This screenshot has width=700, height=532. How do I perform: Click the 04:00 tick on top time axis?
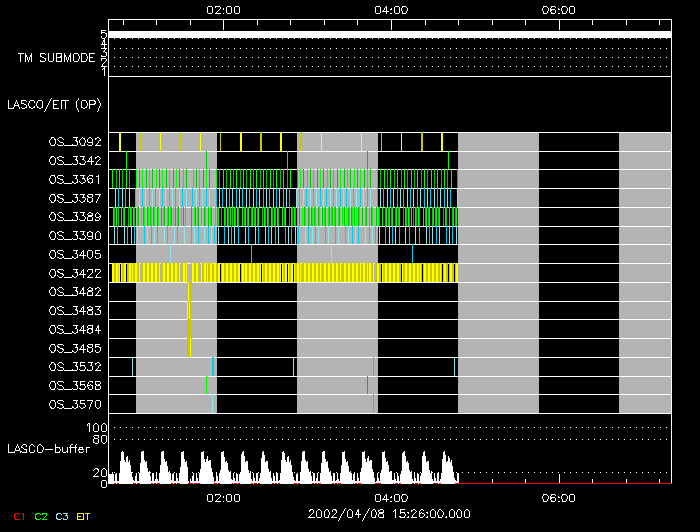(390, 9)
